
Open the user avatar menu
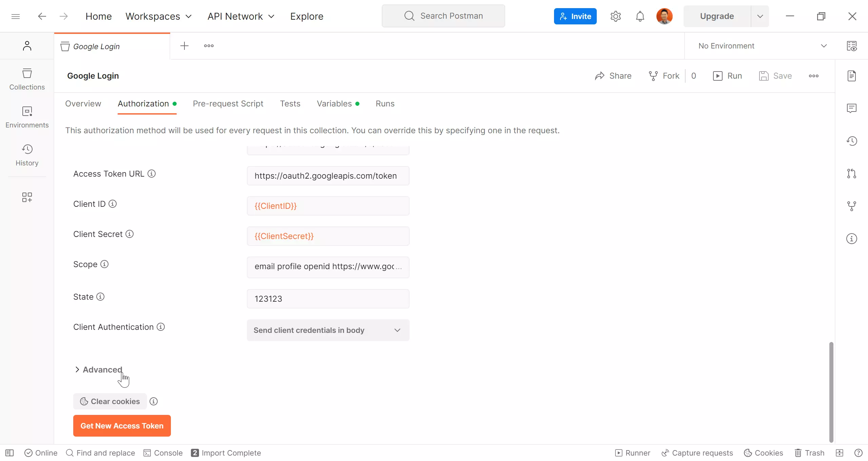664,16
